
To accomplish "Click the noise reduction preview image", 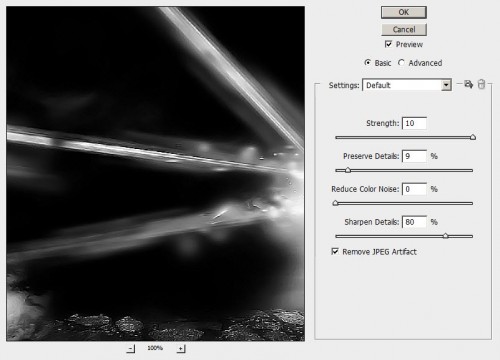I will click(155, 174).
